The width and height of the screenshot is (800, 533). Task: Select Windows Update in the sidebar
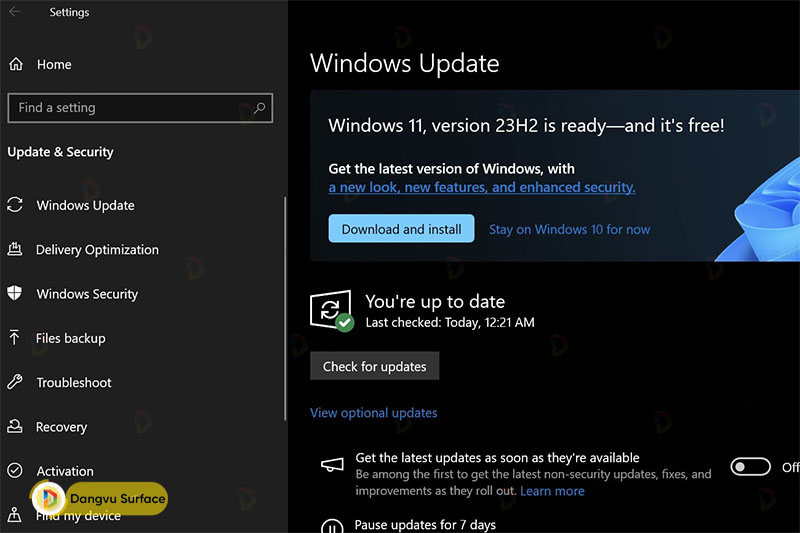(86, 206)
